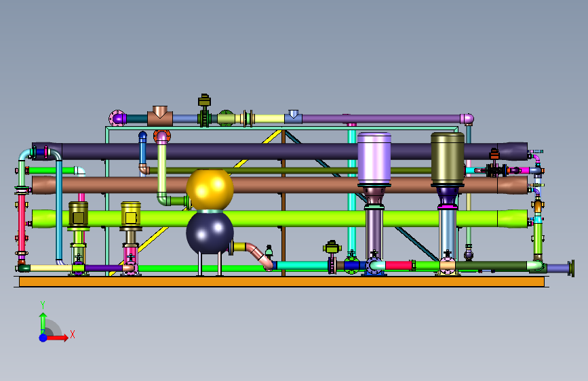Pick the lavender pump motor cylinder

374,157
